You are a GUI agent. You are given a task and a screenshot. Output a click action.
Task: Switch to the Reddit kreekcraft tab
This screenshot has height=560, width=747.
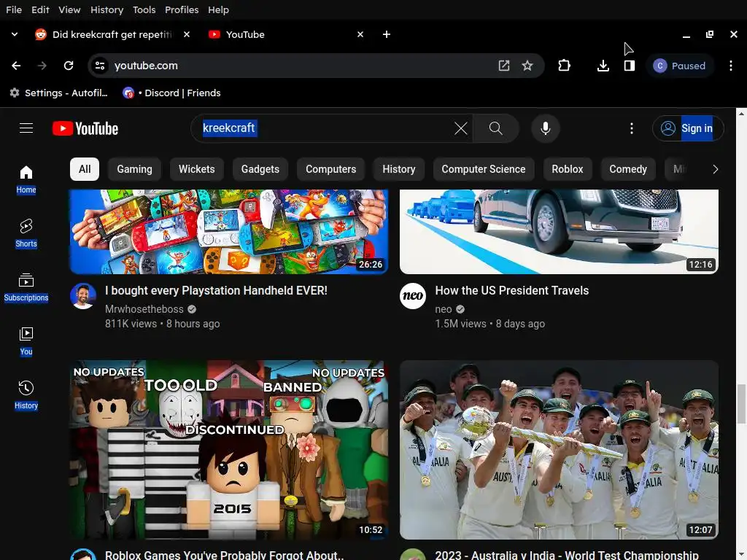click(112, 34)
